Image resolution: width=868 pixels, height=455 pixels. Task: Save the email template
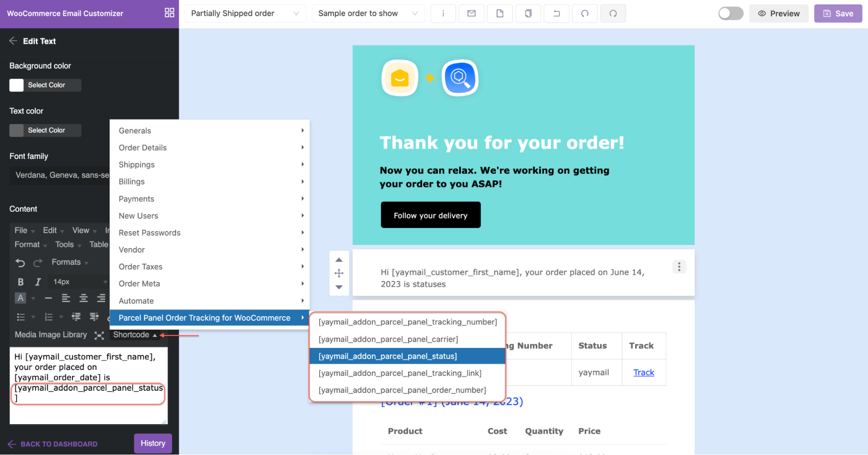click(838, 13)
